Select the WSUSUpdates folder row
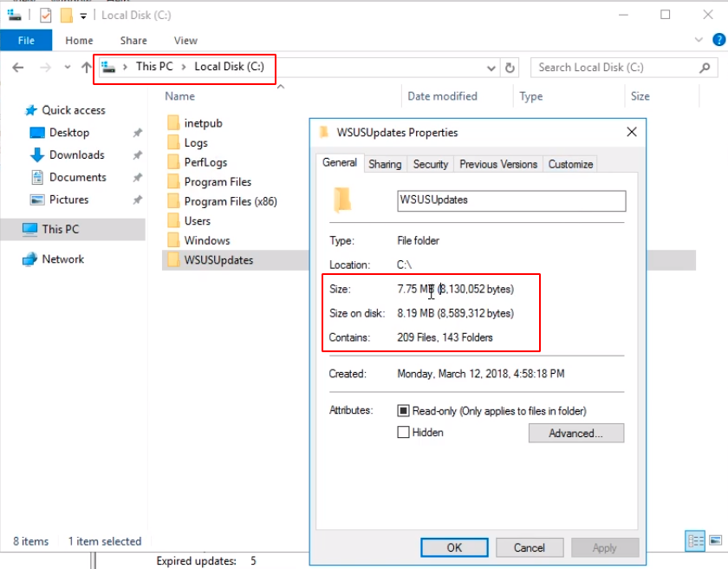The width and height of the screenshot is (728, 569). [236, 260]
